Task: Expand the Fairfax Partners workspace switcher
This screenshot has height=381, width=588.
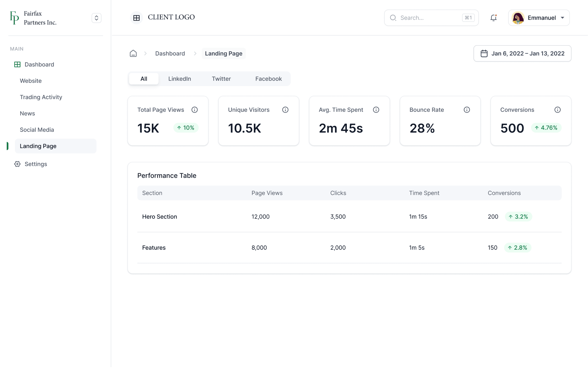Action: point(96,18)
